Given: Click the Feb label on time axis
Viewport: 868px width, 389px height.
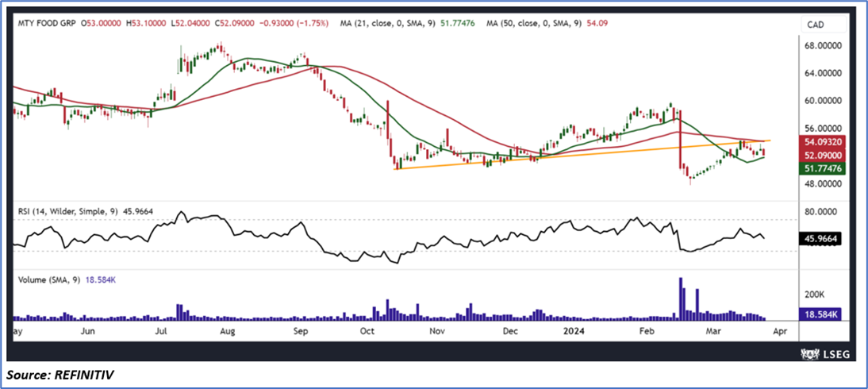Looking at the screenshot, I should click(x=646, y=331).
